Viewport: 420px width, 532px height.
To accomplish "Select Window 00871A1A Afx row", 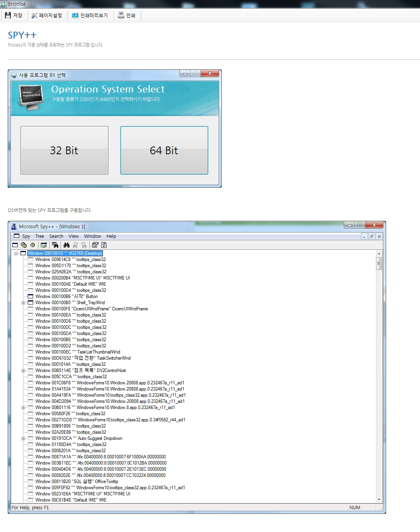I will [101, 457].
